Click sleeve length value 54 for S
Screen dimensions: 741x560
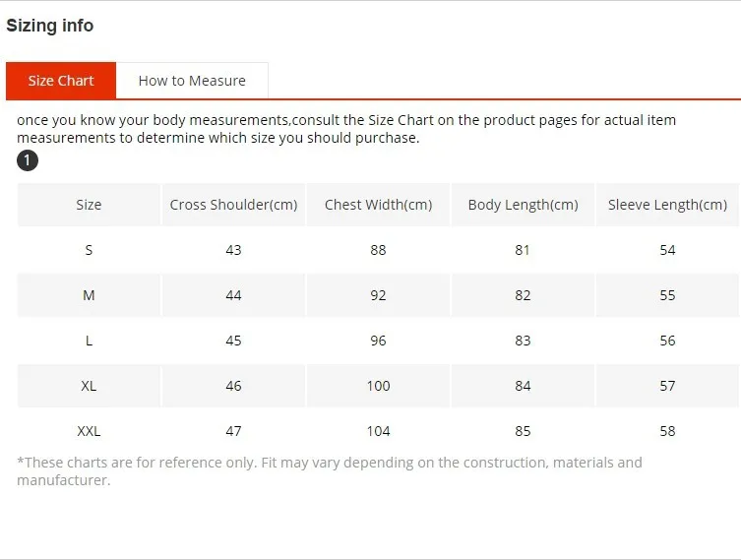coord(667,250)
